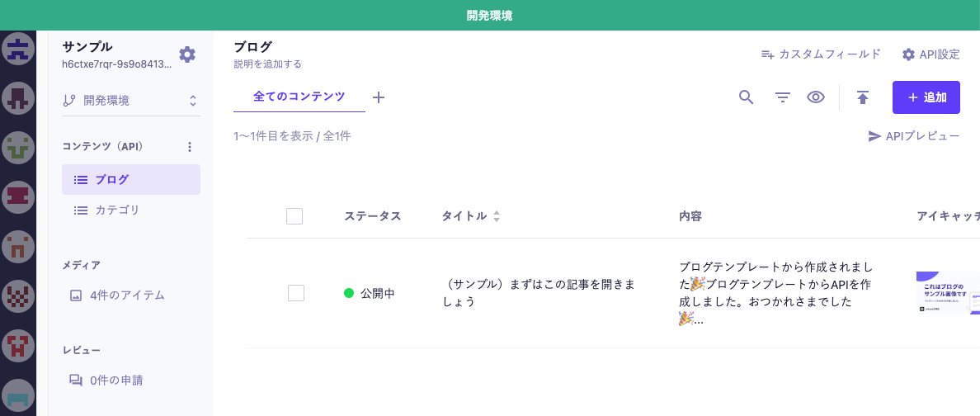Open the コンテンツ(API) three-dot menu
The image size is (980, 416).
pos(190,147)
